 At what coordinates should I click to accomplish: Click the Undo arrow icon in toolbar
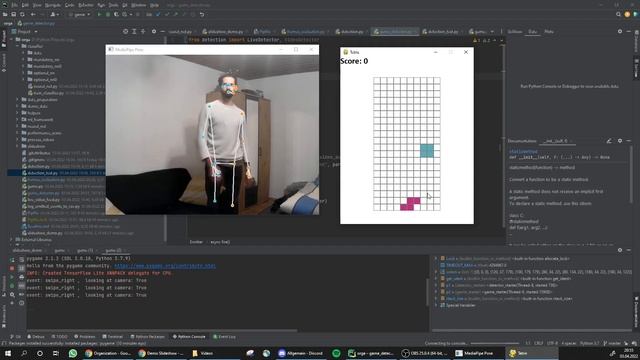[202, 14]
